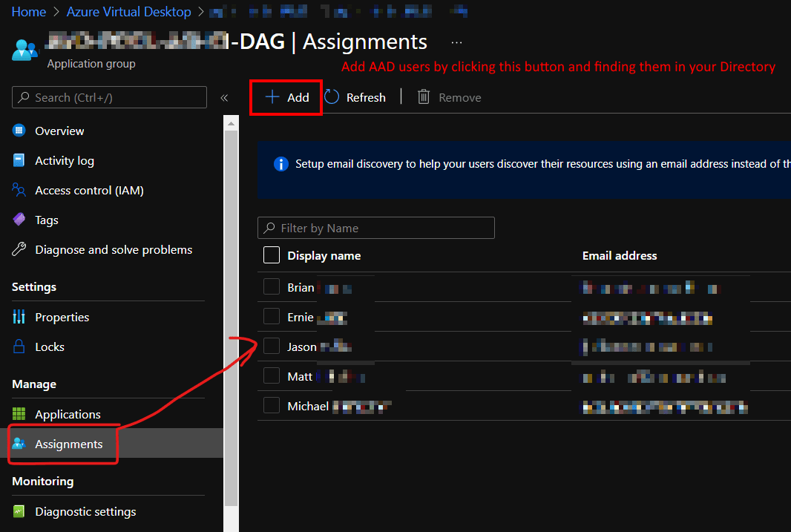Image resolution: width=791 pixels, height=532 pixels.
Task: Click the sidebar scrollbar up arrow
Action: tap(231, 123)
